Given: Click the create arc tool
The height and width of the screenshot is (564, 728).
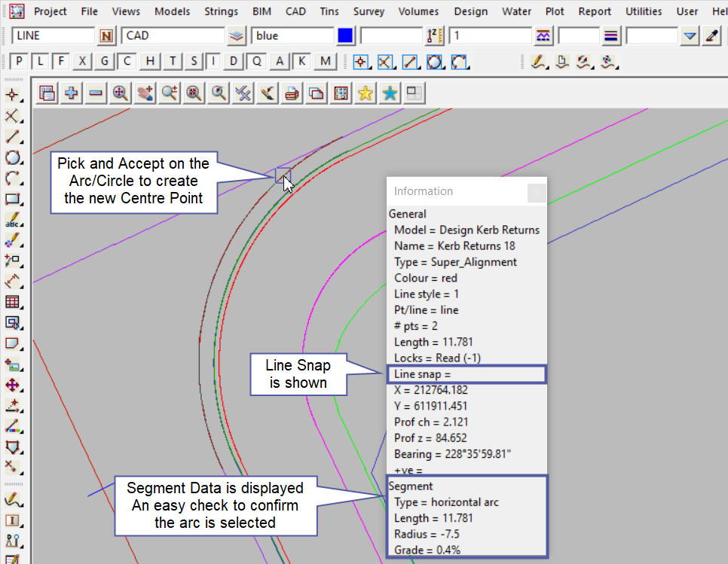Looking at the screenshot, I should (x=12, y=178).
